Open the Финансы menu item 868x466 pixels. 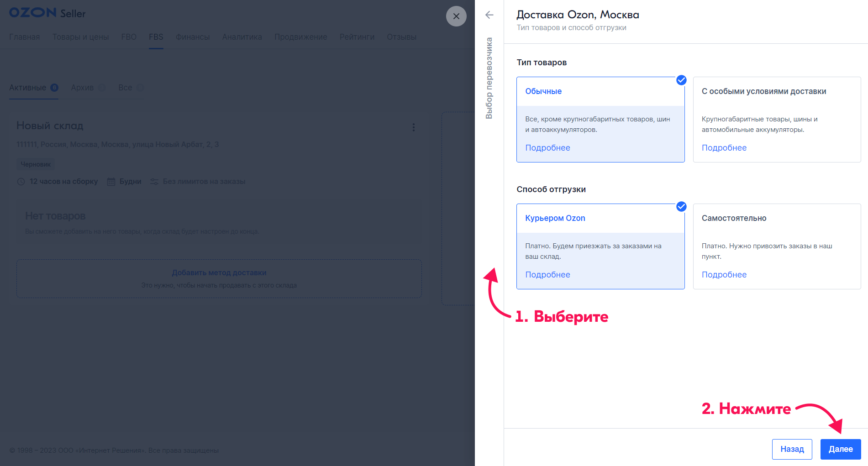click(193, 37)
